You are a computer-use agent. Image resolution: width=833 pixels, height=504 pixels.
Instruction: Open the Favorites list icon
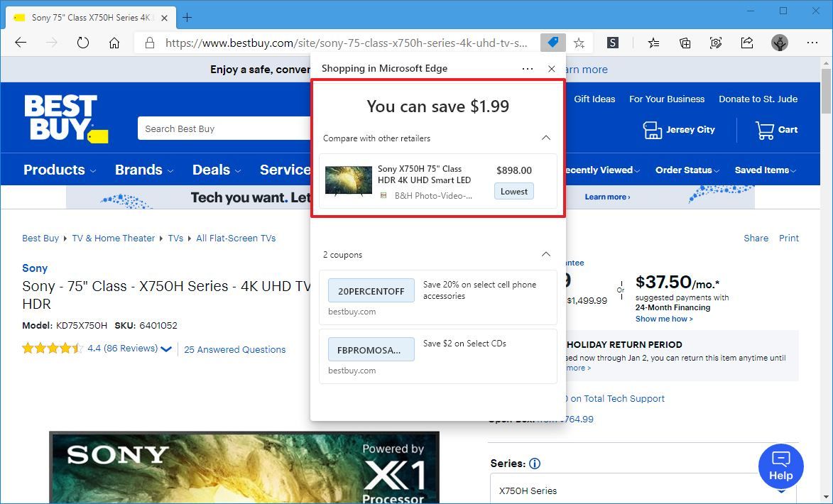653,42
